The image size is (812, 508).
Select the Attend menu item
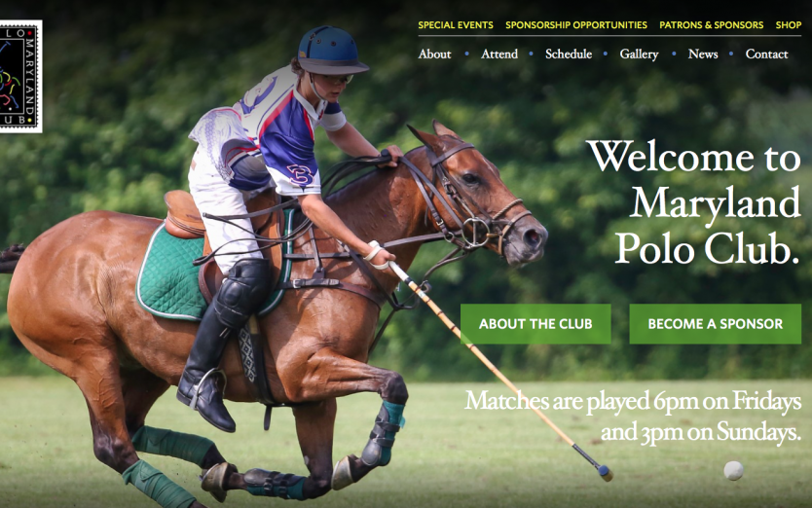point(499,54)
